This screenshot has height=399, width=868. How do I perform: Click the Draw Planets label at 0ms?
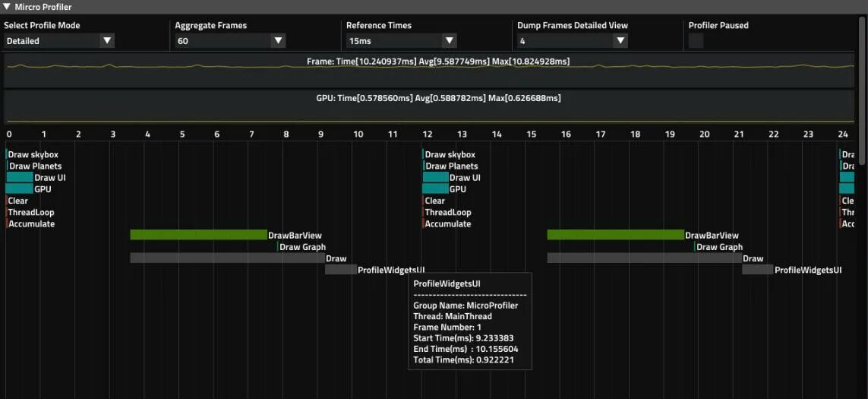point(36,166)
